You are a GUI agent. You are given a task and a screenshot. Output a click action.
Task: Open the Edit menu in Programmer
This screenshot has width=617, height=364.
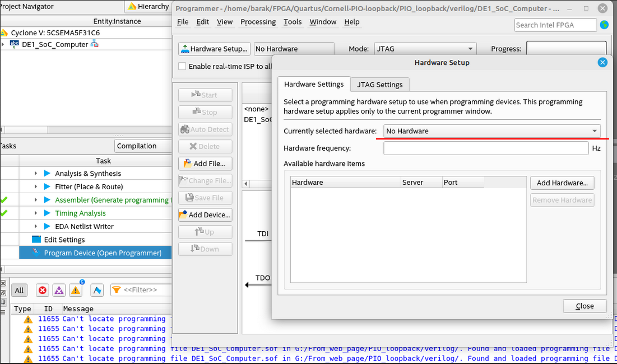tap(203, 22)
